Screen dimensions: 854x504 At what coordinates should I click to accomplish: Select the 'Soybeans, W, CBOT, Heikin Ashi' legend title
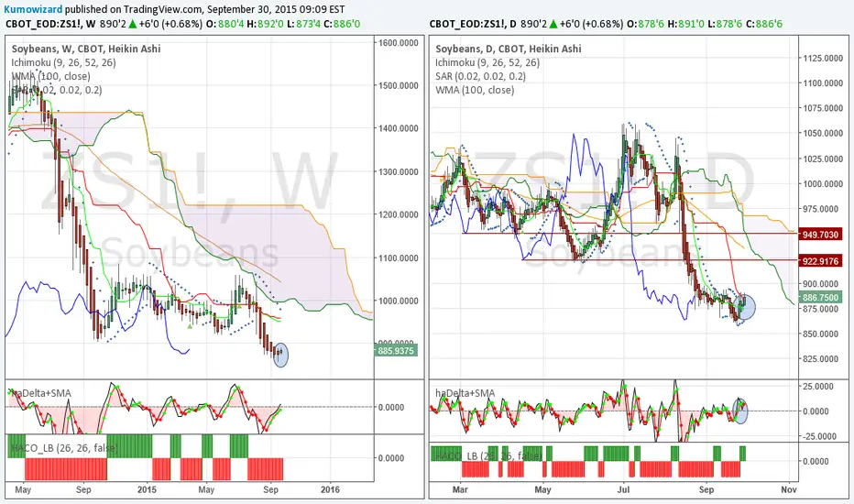pyautogui.click(x=86, y=49)
